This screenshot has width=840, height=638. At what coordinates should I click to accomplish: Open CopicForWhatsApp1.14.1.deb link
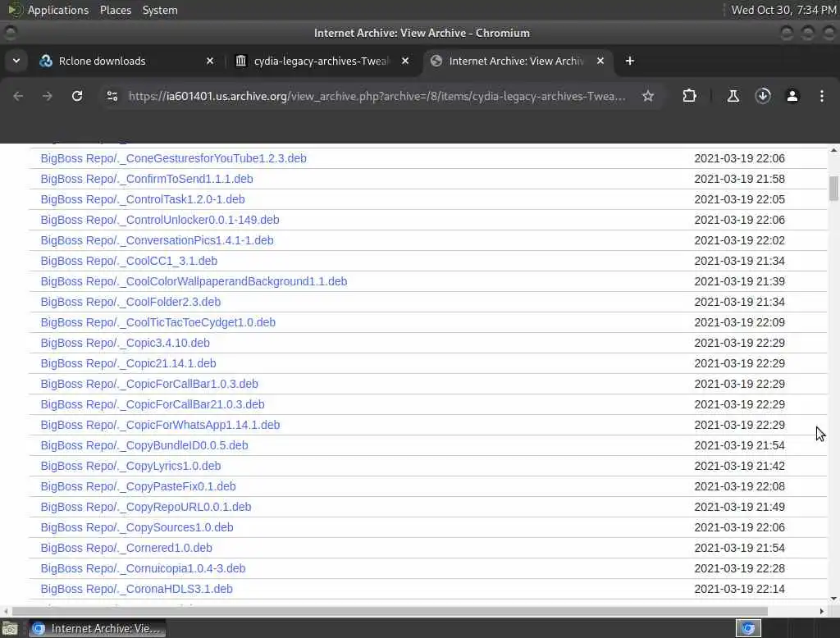pos(160,425)
